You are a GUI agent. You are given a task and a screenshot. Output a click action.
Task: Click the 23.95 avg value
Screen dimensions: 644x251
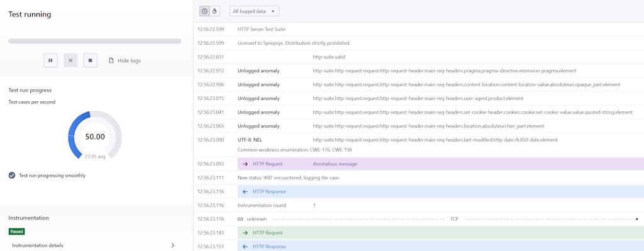click(x=95, y=157)
